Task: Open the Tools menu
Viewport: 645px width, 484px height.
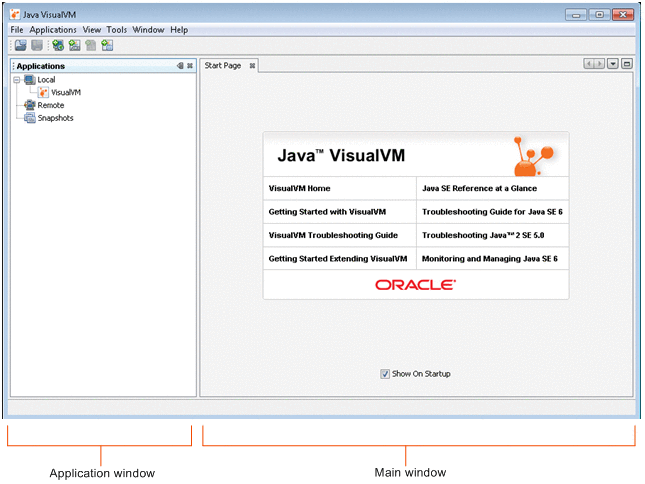Action: pyautogui.click(x=117, y=30)
